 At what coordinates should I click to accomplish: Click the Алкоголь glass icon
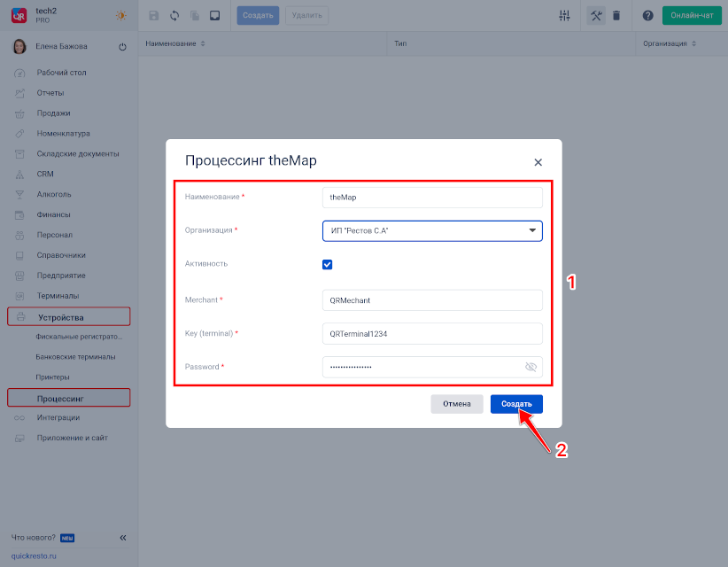click(19, 195)
